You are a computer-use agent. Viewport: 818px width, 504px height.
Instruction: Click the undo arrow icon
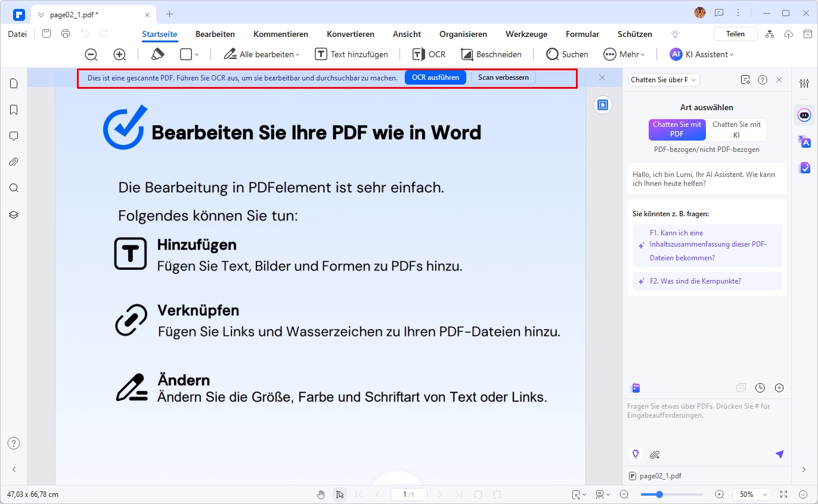tap(85, 34)
